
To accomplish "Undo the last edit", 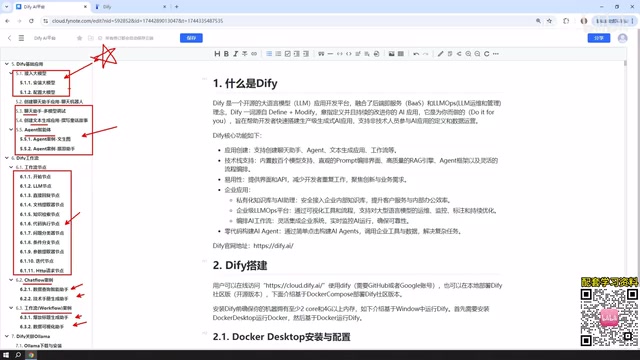I will pyautogui.click(x=416, y=54).
